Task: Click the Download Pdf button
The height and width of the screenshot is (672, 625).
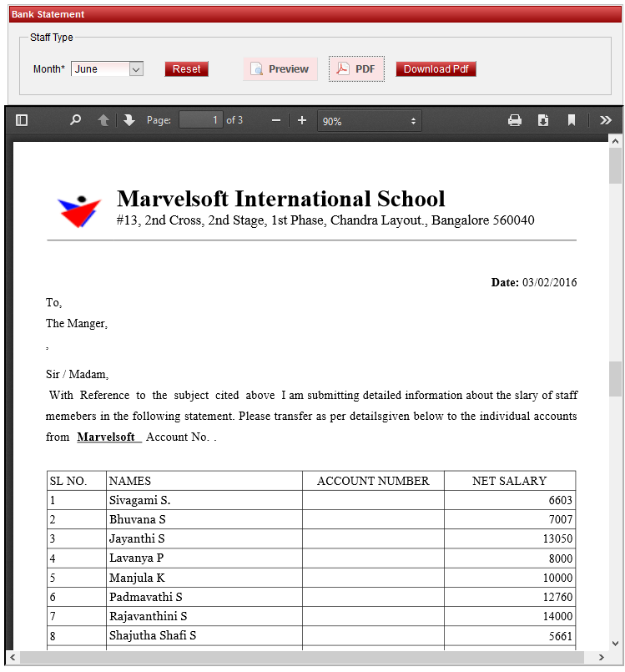Action: tap(436, 69)
